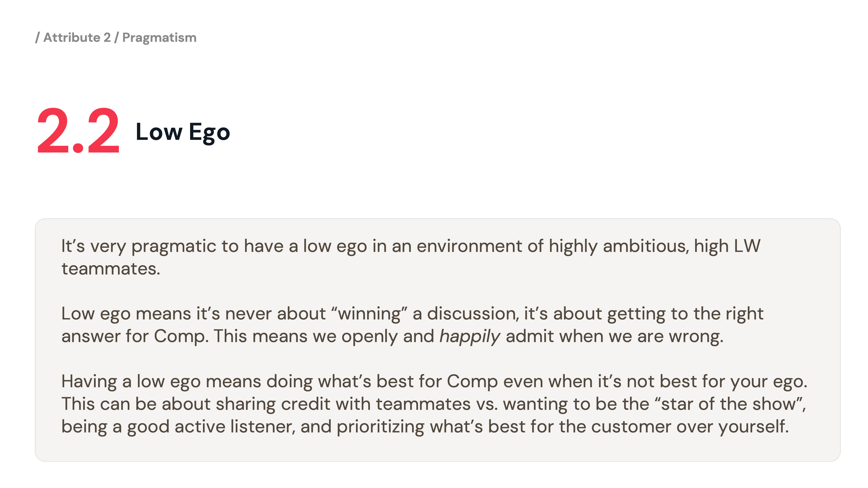Select the red "2.2" section number
Image resolution: width=868 pixels, height=488 pixels.
coord(78,131)
